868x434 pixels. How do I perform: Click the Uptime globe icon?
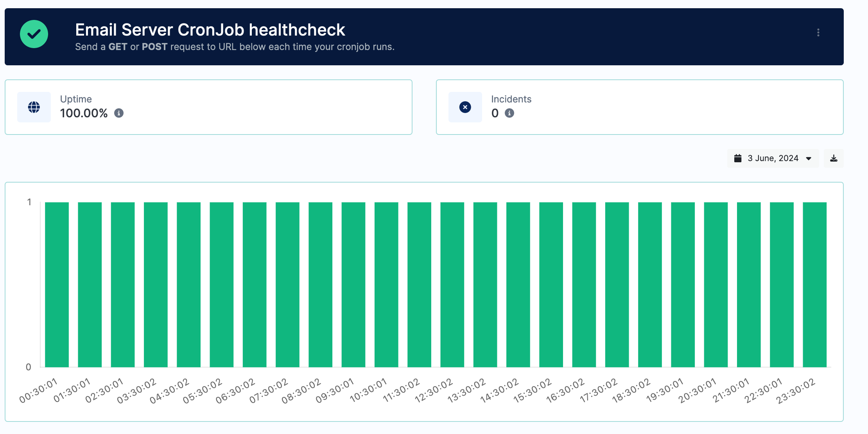tap(34, 107)
